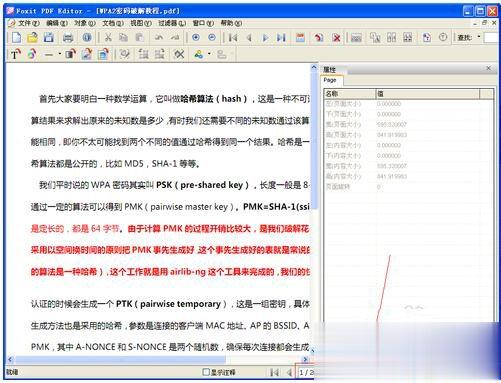Click the horizontal scrollbar right arrow
This screenshot has width=501, height=383.
point(305,359)
